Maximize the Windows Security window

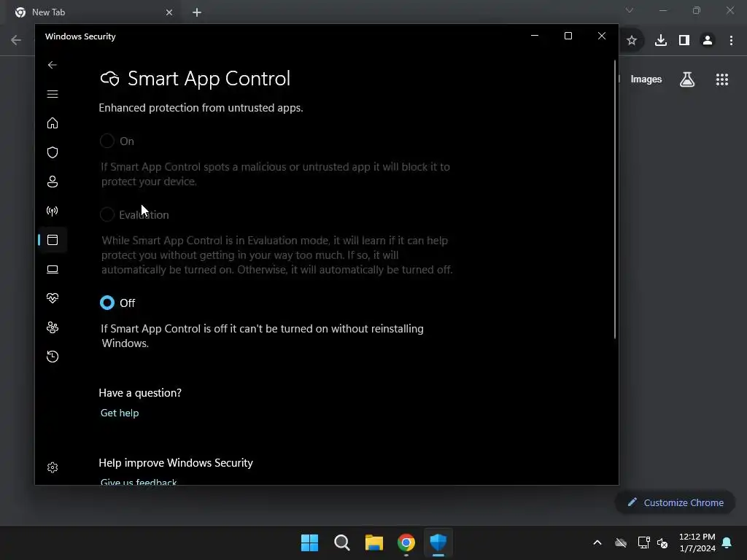(568, 36)
